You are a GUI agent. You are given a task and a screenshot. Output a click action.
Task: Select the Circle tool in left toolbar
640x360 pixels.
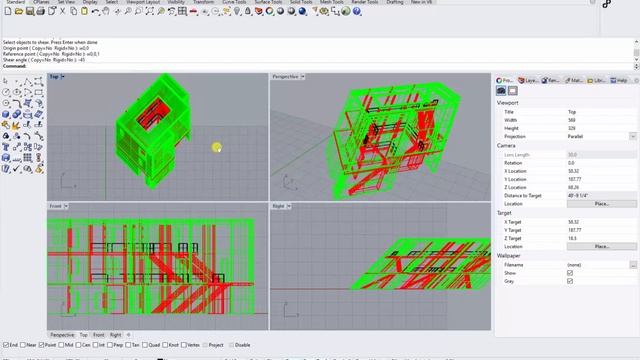tap(6, 93)
